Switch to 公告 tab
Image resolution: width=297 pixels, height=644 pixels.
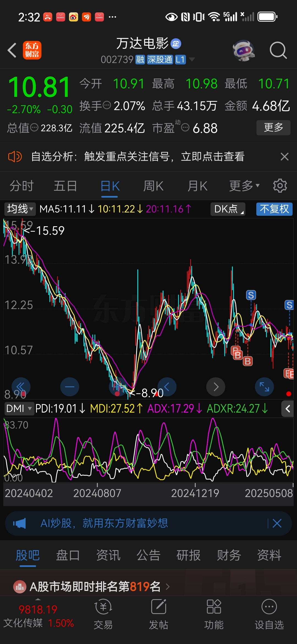148,555
